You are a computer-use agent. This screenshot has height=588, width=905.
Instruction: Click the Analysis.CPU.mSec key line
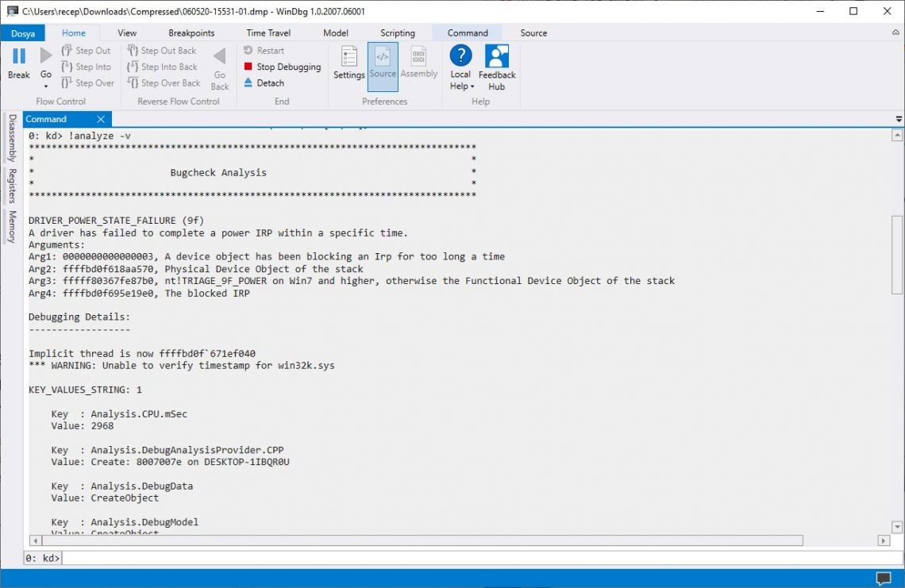click(x=119, y=414)
